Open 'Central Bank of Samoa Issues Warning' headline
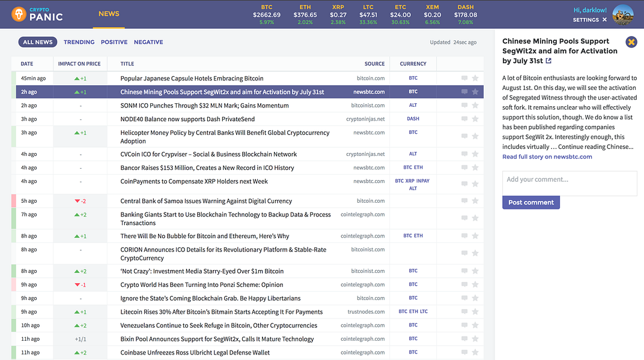This screenshot has height=360, width=644. [x=206, y=201]
